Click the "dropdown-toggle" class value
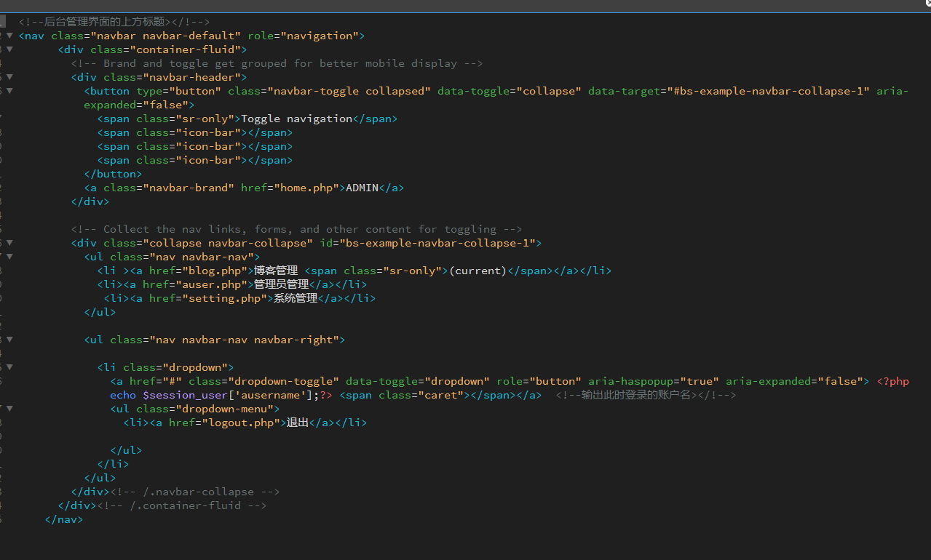The height and width of the screenshot is (560, 931). click(x=284, y=381)
